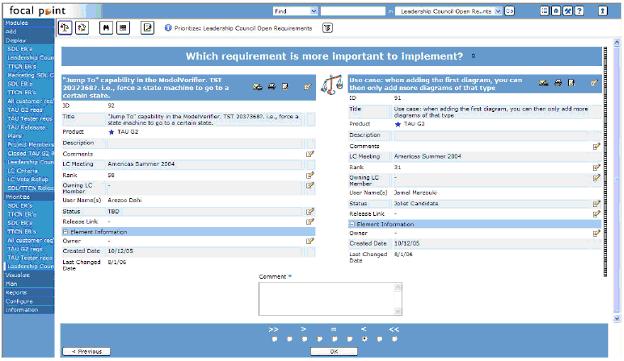Open TAU Releases sidebar link
This screenshot has width=624, height=361.
(26, 127)
